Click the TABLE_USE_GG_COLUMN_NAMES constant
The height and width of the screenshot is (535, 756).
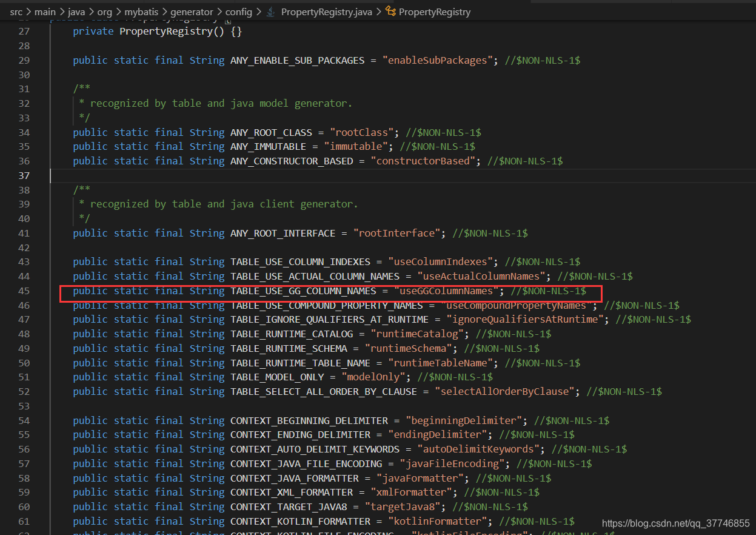coord(303,291)
